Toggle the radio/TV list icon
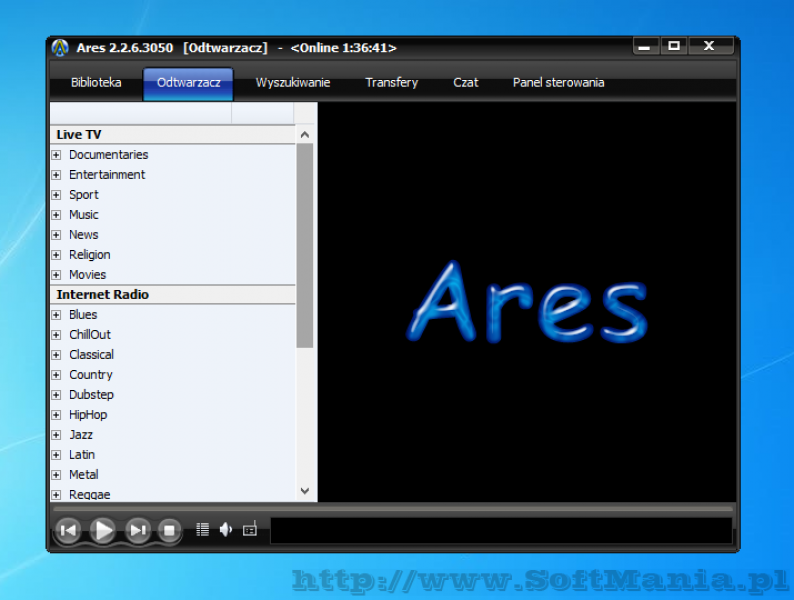 click(x=250, y=529)
